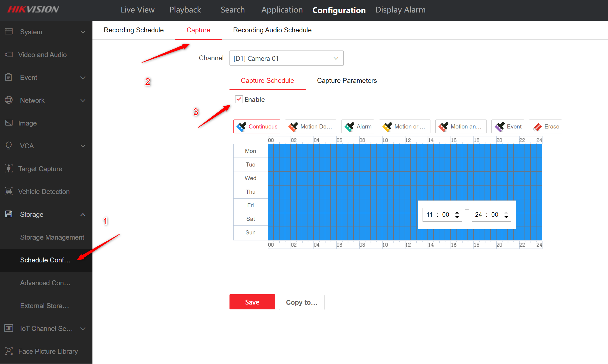This screenshot has width=608, height=364.
Task: Expand the VCA menu chevron
Action: click(x=83, y=146)
